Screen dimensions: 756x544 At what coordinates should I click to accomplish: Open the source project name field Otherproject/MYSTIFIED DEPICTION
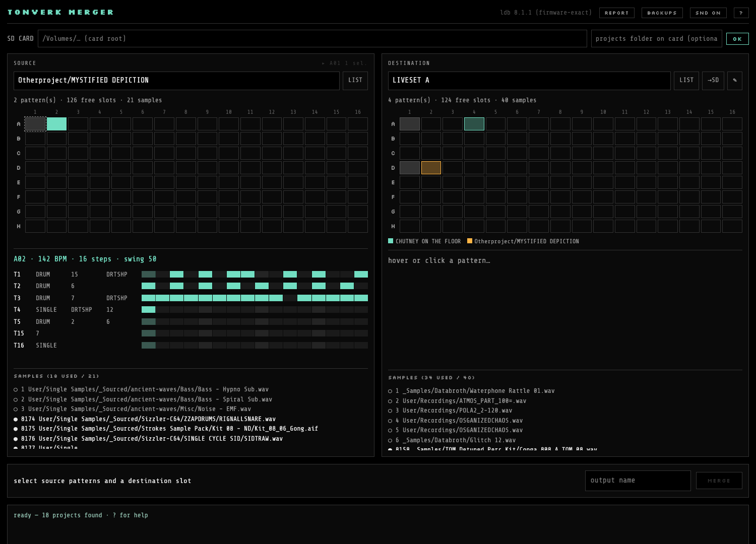point(176,81)
